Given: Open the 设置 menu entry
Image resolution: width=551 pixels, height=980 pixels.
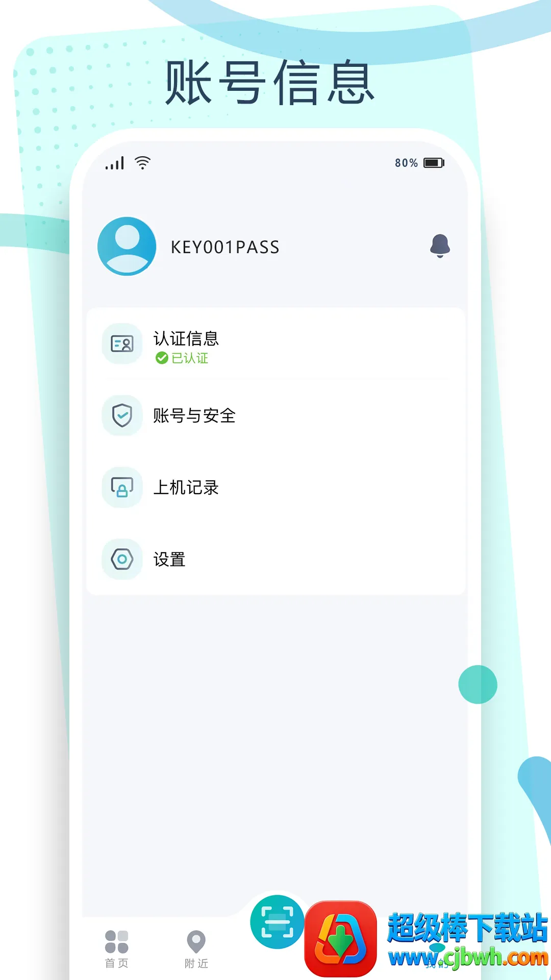Looking at the screenshot, I should click(x=276, y=559).
